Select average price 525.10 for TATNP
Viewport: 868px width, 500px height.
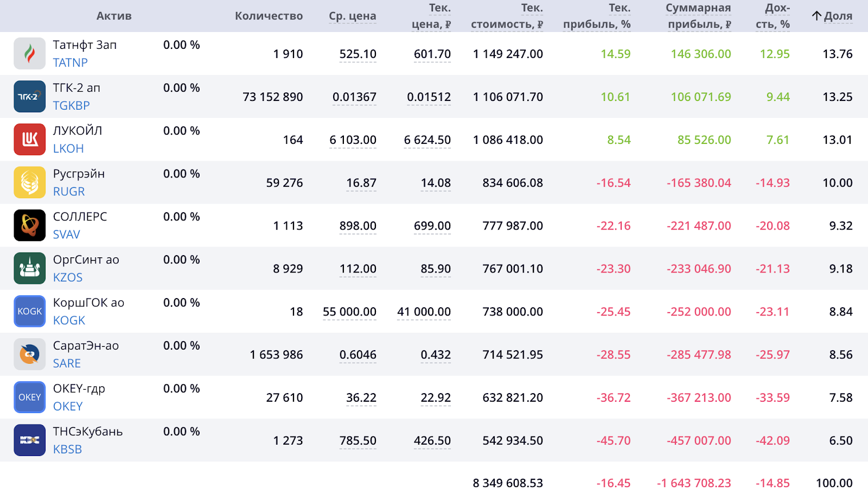pyautogui.click(x=358, y=54)
